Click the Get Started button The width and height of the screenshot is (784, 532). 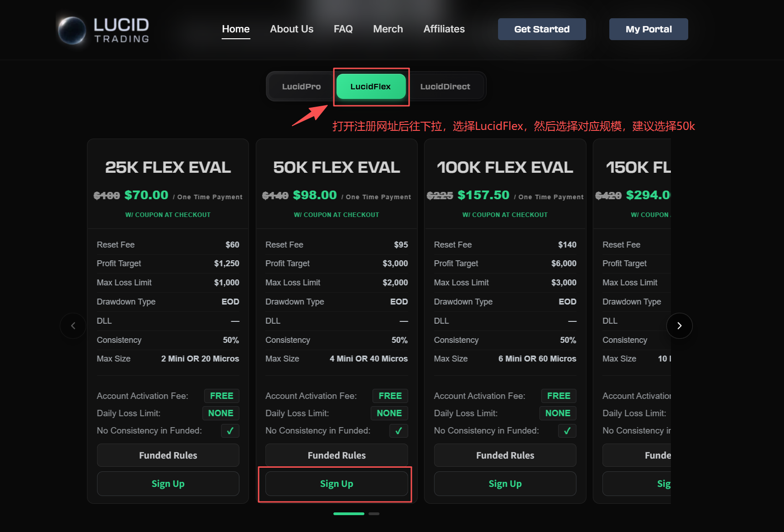542,29
